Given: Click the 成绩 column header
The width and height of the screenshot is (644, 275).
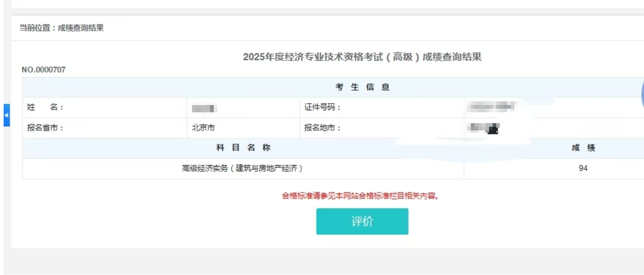Looking at the screenshot, I should coord(583,148).
